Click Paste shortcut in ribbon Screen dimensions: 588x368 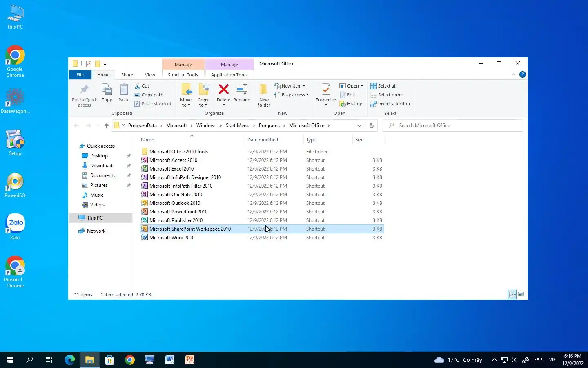point(153,104)
